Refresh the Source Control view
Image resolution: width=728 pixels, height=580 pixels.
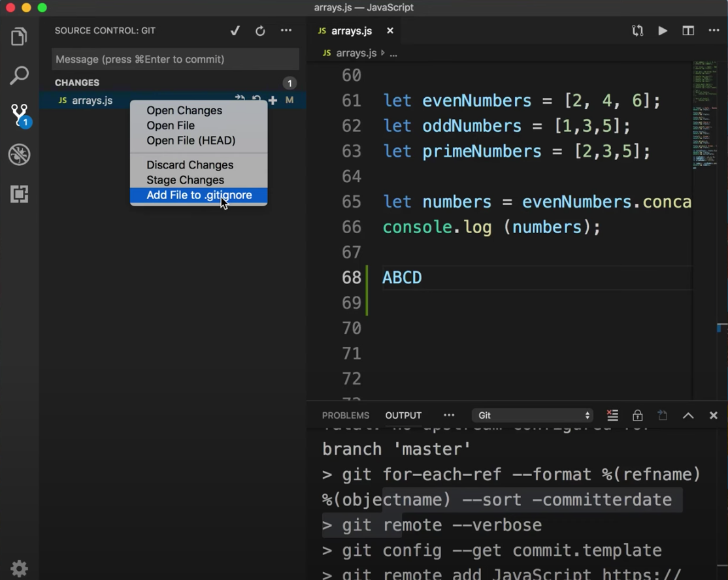(260, 31)
